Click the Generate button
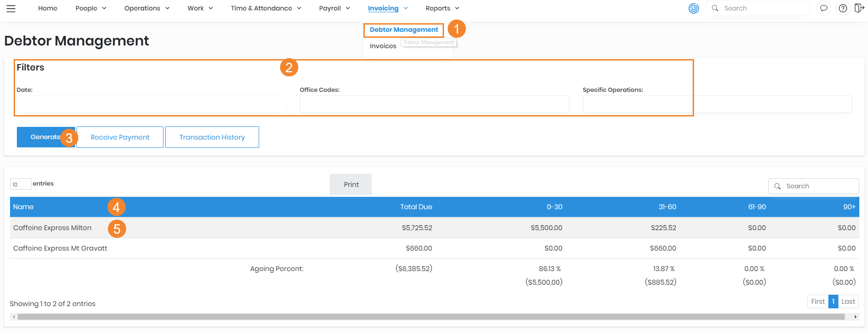 coord(45,137)
